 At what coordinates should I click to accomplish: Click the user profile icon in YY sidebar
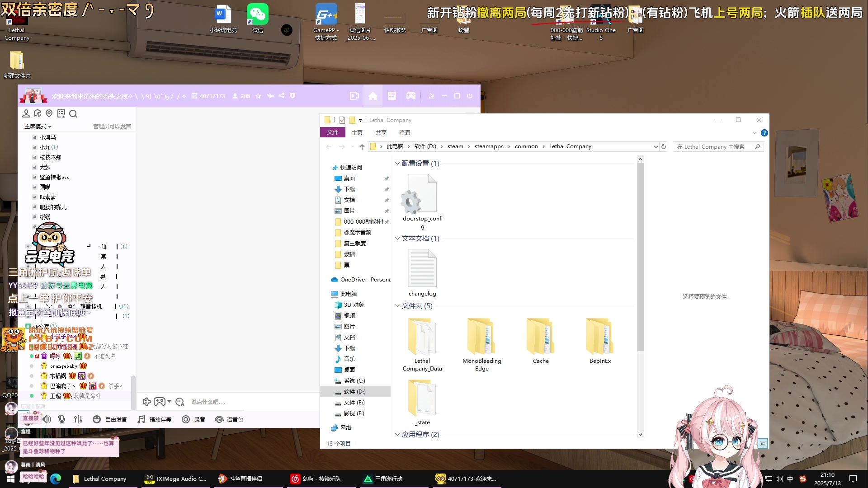pyautogui.click(x=26, y=113)
